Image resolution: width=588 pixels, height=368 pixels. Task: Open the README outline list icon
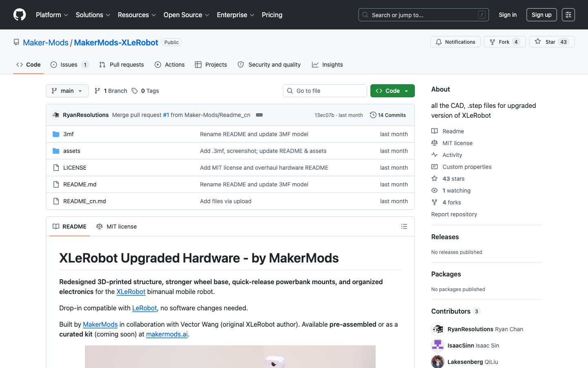404,227
